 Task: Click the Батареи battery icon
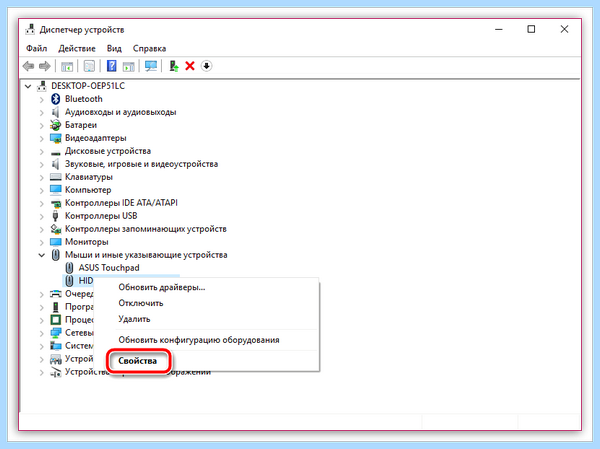[x=56, y=125]
